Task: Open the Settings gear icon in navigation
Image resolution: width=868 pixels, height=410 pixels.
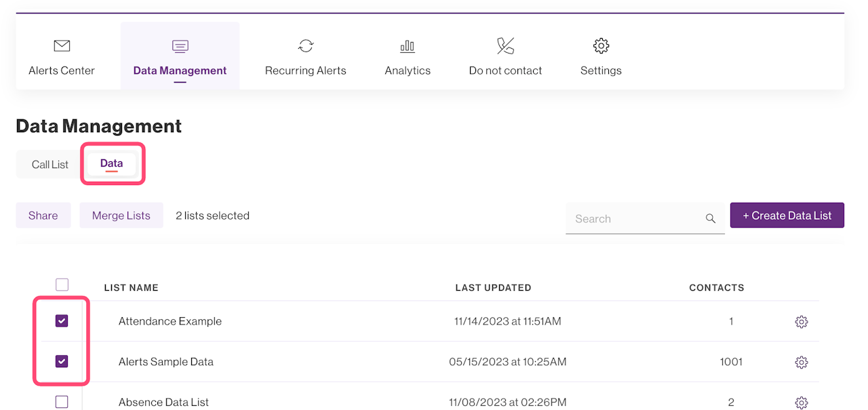Action: [601, 46]
